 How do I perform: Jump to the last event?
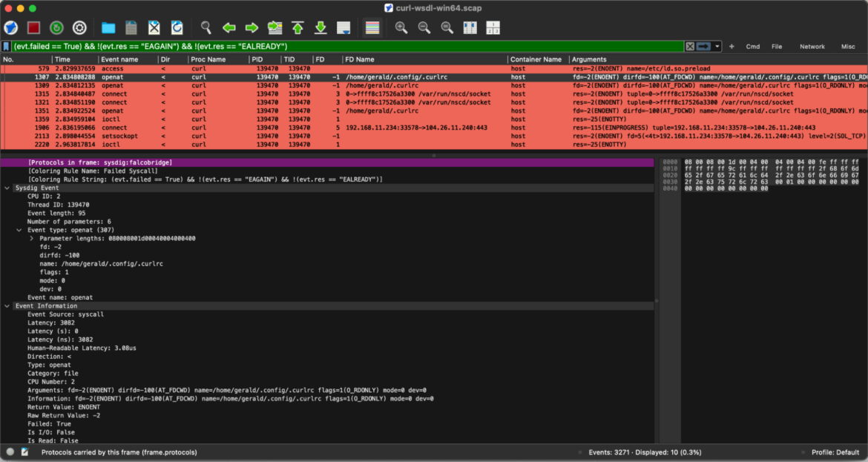[x=320, y=27]
